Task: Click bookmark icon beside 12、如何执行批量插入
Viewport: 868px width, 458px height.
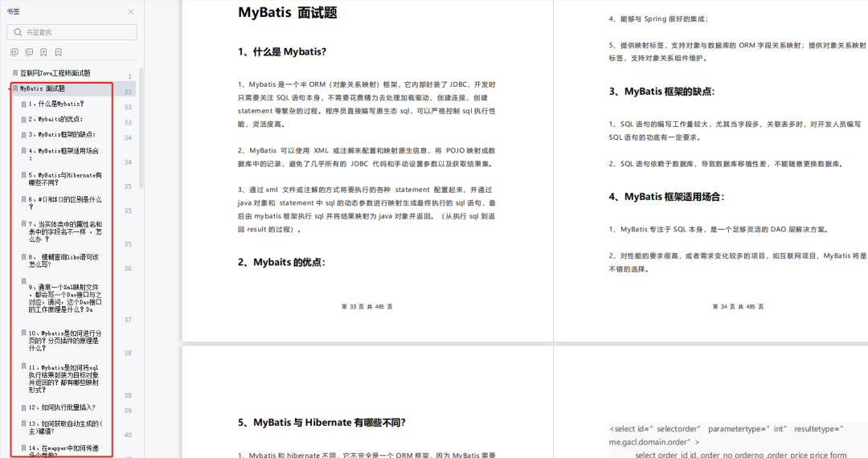Action: [x=24, y=408]
